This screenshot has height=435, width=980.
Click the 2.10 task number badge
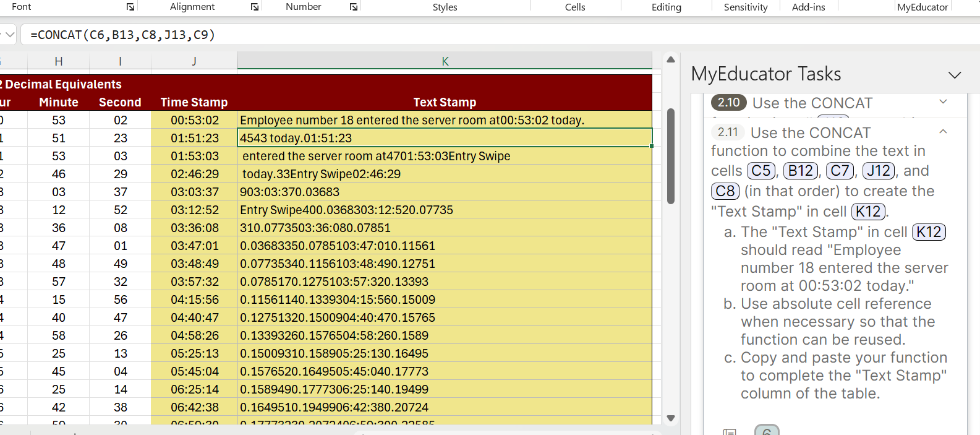tap(729, 103)
